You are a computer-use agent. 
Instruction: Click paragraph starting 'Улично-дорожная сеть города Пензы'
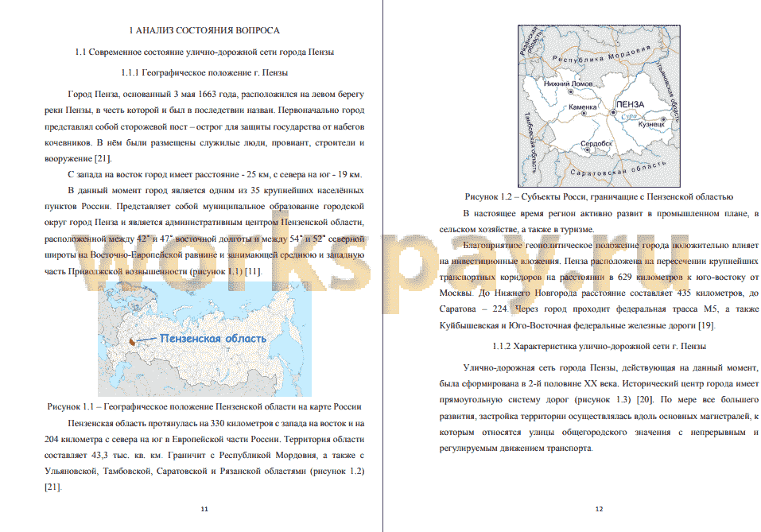599,408
